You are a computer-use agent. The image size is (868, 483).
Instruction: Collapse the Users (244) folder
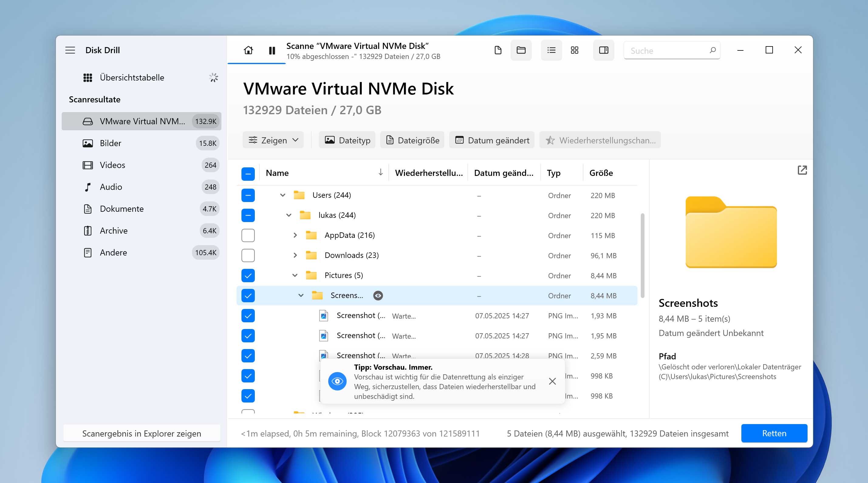[283, 195]
